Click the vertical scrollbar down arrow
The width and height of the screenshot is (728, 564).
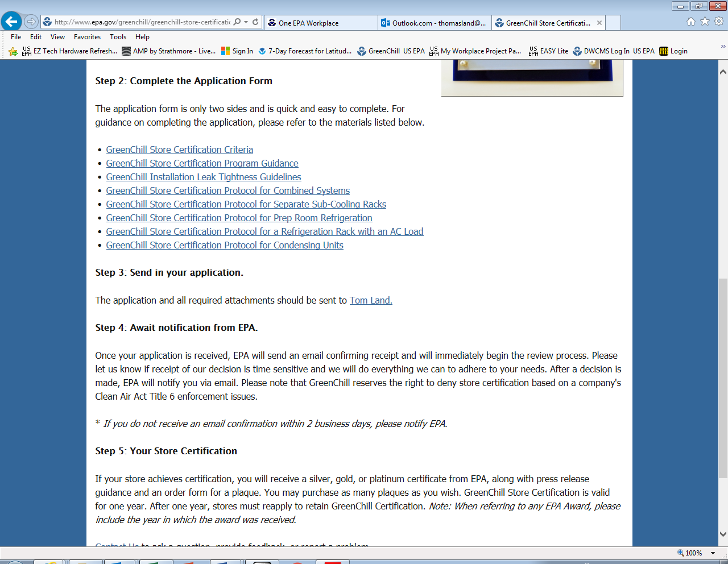click(723, 534)
